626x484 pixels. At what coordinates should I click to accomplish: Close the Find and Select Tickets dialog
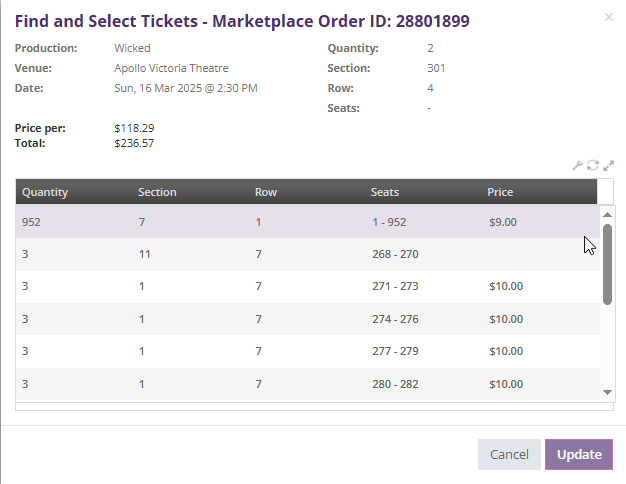[x=608, y=17]
